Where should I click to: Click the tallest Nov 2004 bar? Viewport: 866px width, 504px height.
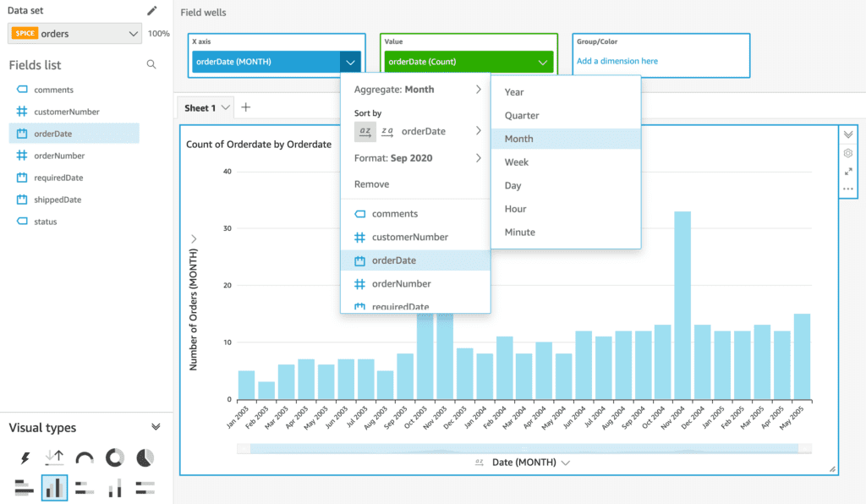click(x=682, y=305)
